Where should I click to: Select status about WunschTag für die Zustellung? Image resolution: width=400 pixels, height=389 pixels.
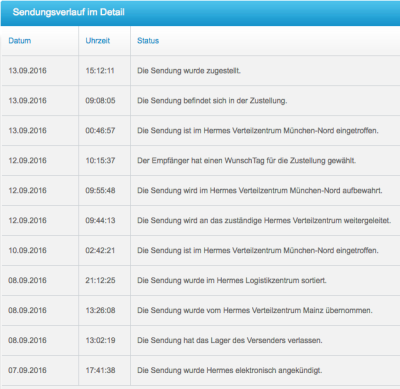tap(247, 161)
